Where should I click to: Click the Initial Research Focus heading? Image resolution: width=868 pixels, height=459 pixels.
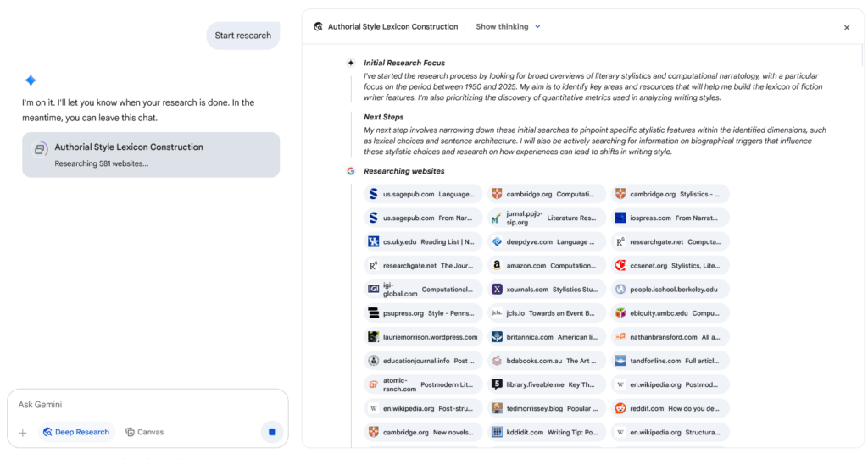404,63
